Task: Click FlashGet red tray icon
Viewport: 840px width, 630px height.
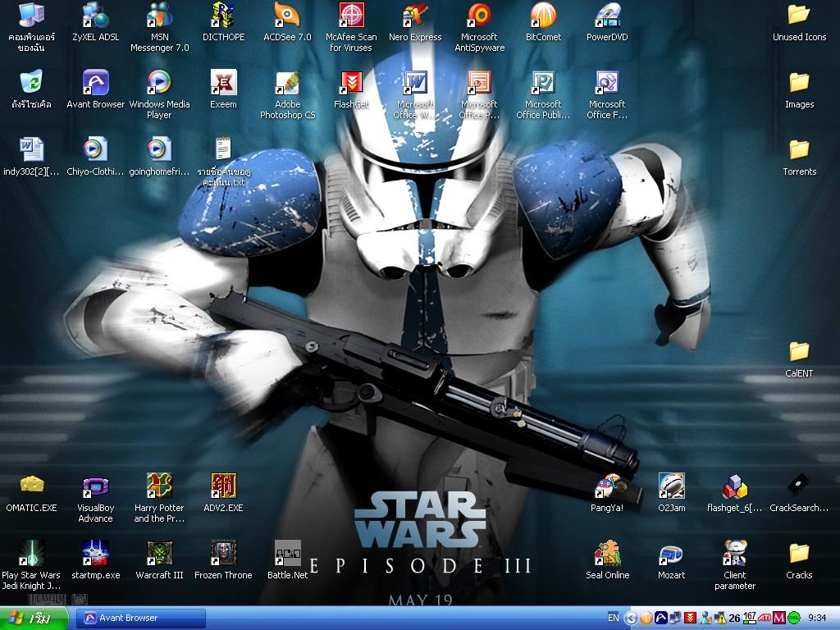Action: (690, 618)
